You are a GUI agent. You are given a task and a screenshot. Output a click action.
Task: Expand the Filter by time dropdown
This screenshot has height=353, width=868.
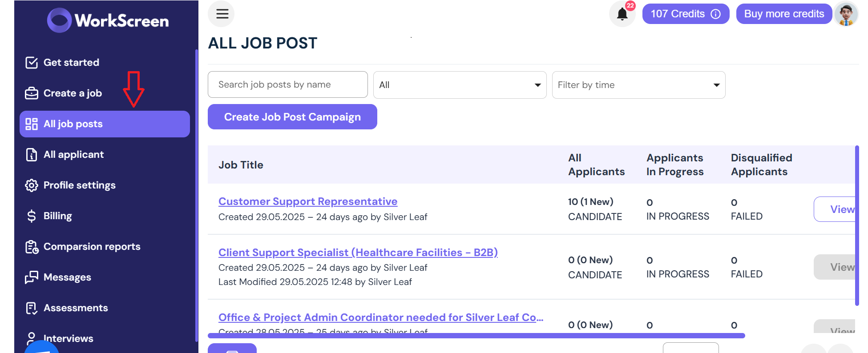(639, 85)
